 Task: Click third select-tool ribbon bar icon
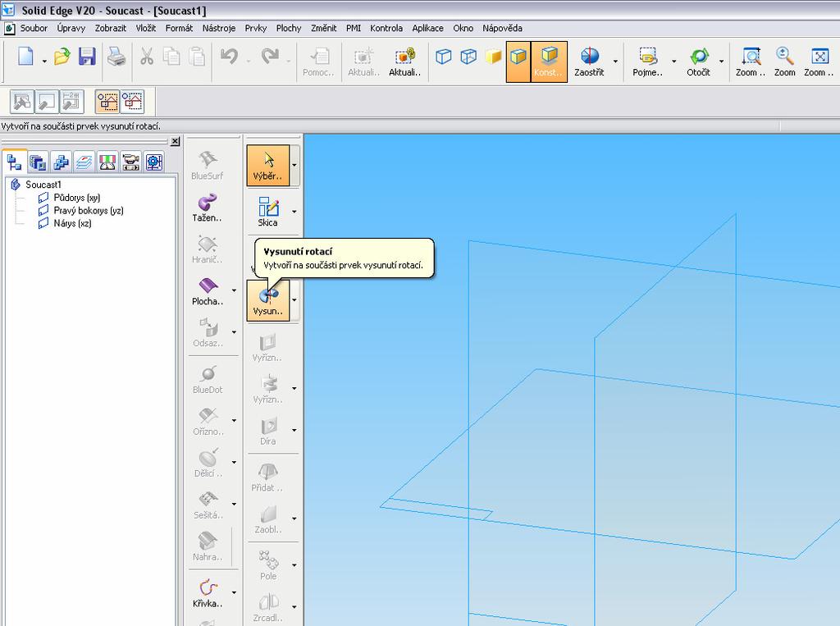(x=71, y=102)
